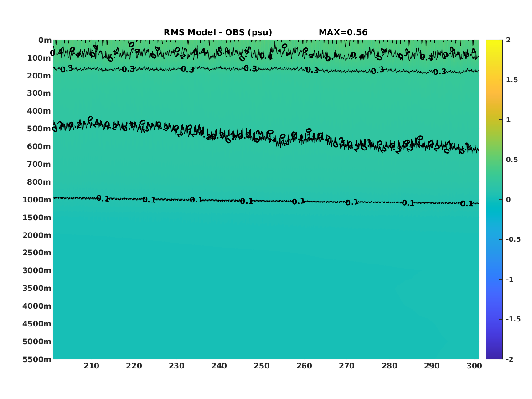The height and width of the screenshot is (399, 532).
Task: Click the 0.1 contour label above x-axis 240
Action: tap(196, 200)
